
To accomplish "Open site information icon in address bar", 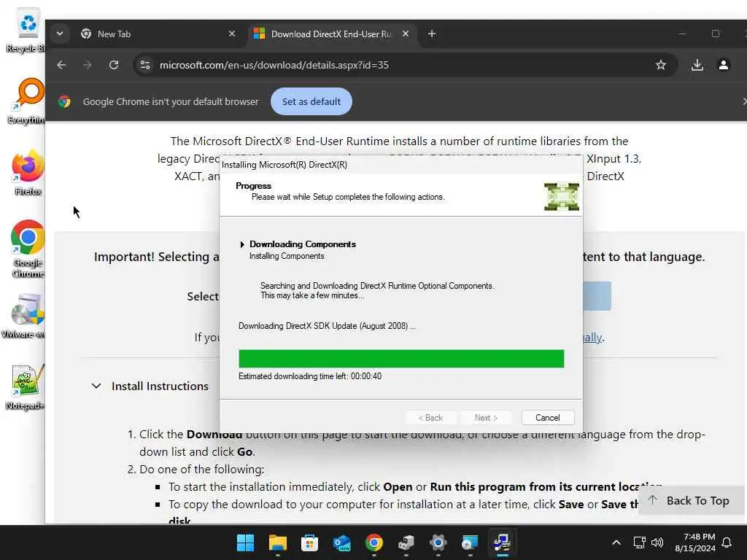I will 145,65.
